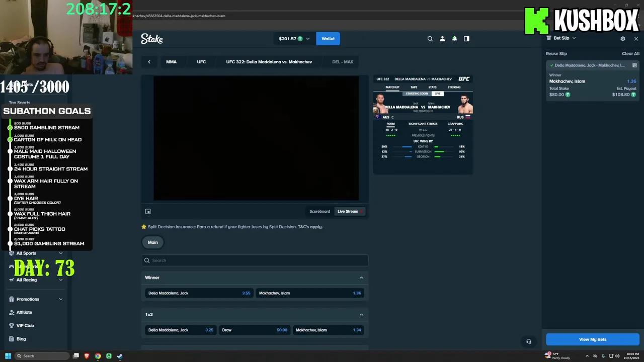Click View My Bets
The height and width of the screenshot is (362, 644).
[593, 339]
